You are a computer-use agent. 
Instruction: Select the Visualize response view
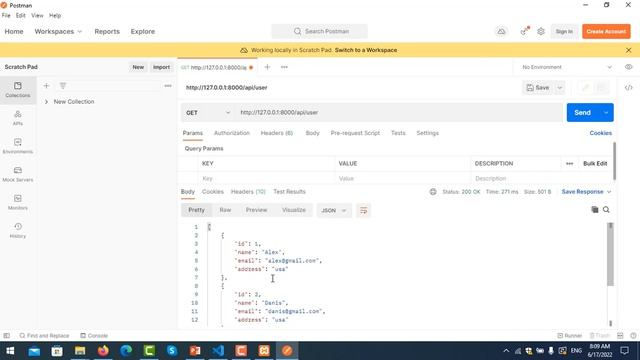[293, 210]
